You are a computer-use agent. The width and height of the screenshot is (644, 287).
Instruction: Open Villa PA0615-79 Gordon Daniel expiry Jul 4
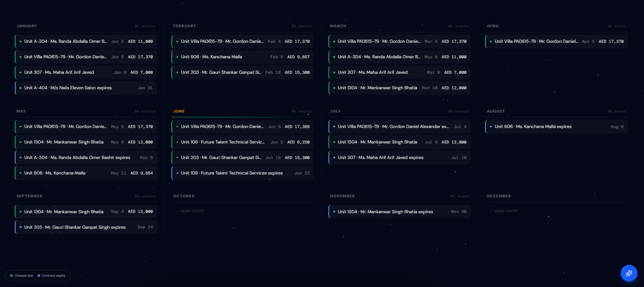click(399, 127)
